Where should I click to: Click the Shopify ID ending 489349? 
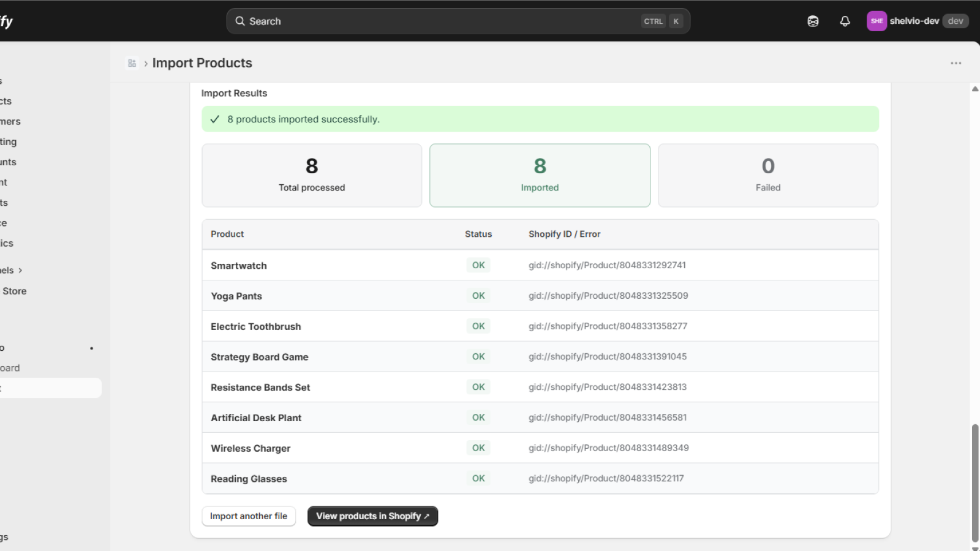click(x=609, y=448)
